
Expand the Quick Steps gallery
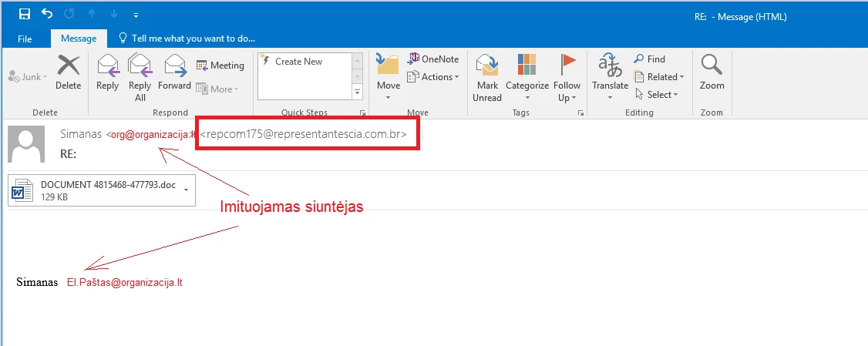point(357,92)
